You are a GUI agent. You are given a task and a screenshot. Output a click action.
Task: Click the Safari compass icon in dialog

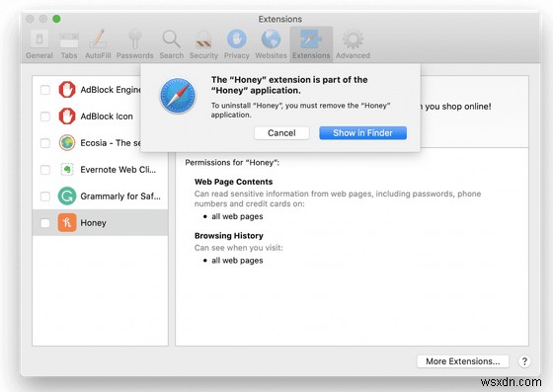pos(178,96)
